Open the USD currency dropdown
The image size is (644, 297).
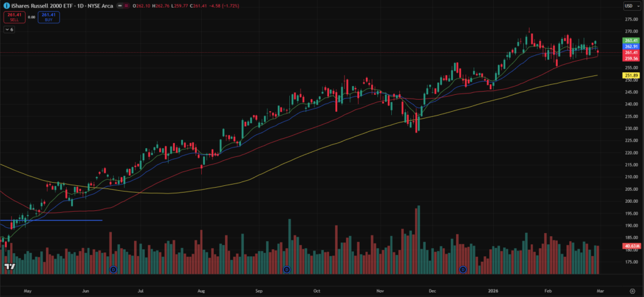(x=630, y=6)
